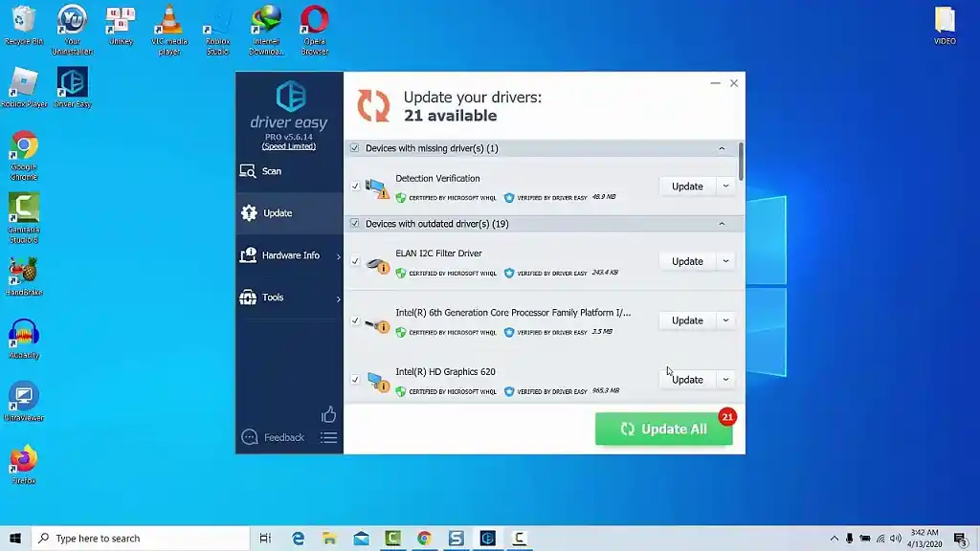Click Update All button
Image resolution: width=980 pixels, height=551 pixels.
coord(664,429)
